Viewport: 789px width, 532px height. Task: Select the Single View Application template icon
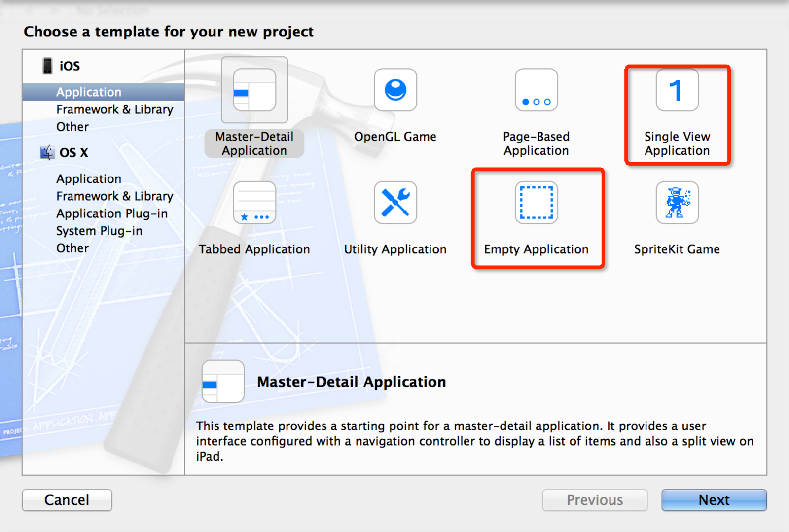[678, 90]
